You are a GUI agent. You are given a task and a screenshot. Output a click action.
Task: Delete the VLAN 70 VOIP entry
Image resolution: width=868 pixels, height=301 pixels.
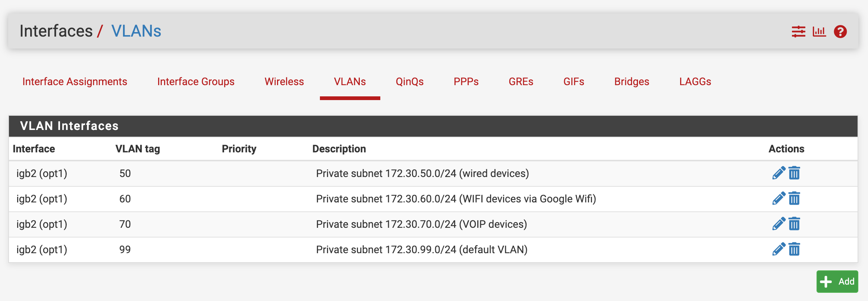pos(794,224)
